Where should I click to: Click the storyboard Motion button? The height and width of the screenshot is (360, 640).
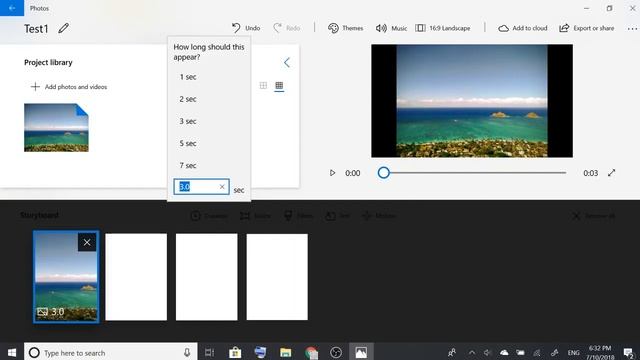tap(379, 216)
